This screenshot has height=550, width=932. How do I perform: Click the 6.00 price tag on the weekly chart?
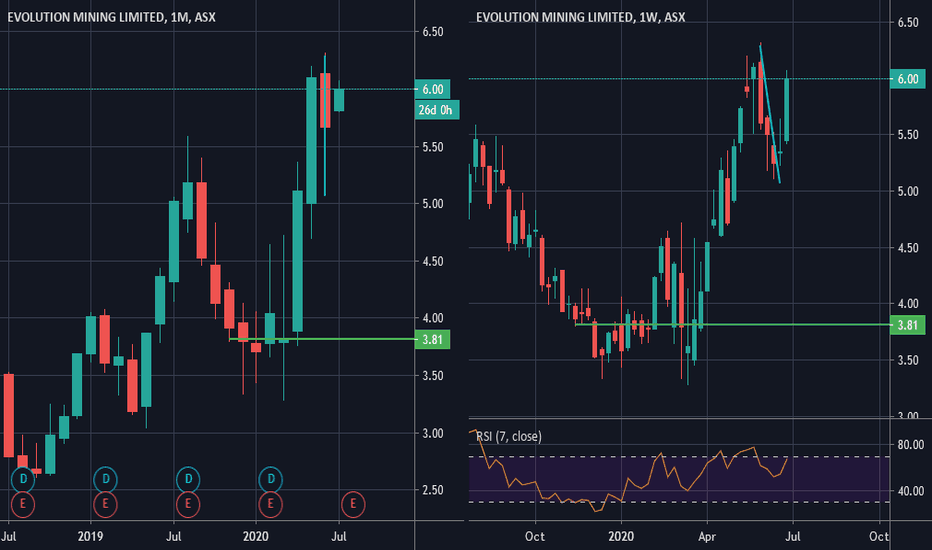[x=908, y=79]
